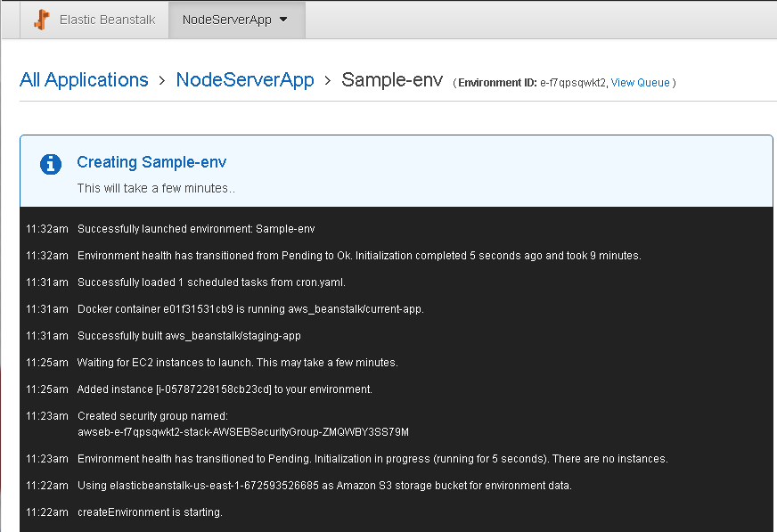Select log entry 'Added instance i-05787228158cb23cd'
This screenshot has width=777, height=532.
click(225, 389)
